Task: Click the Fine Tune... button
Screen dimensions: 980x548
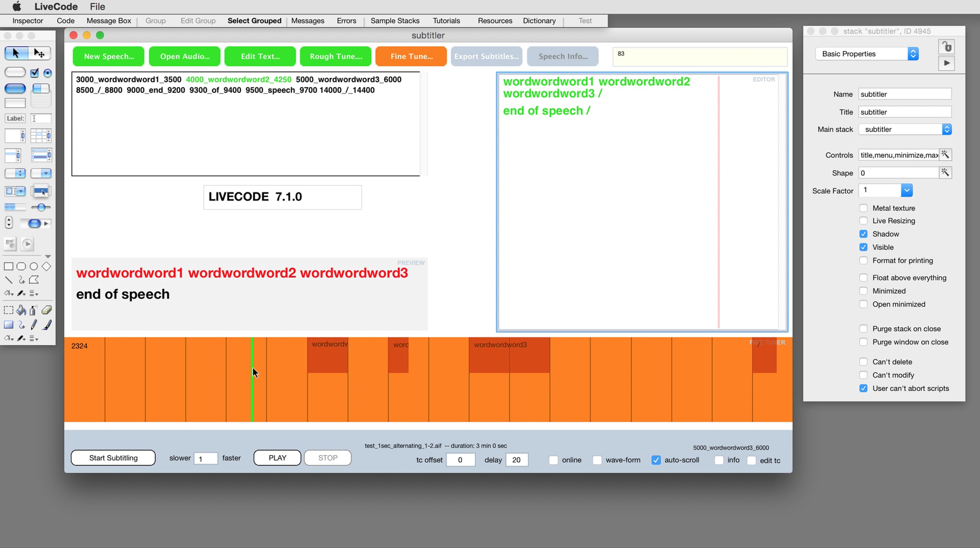Action: pos(411,56)
